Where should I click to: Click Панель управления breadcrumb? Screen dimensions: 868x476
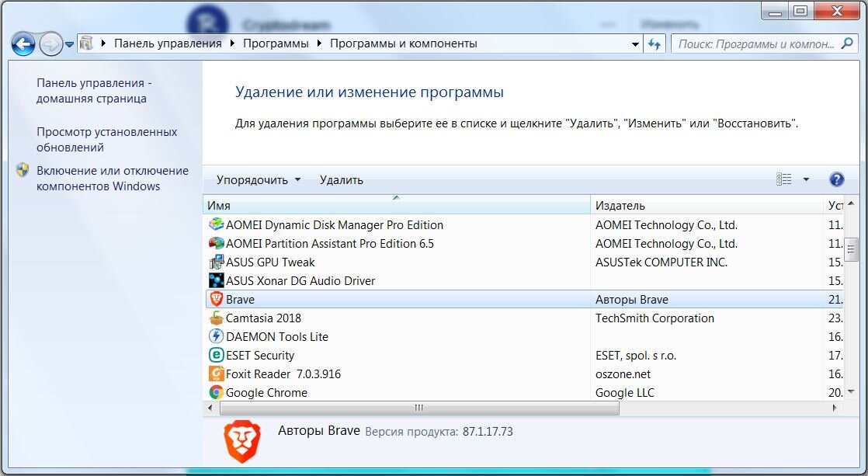[x=168, y=43]
